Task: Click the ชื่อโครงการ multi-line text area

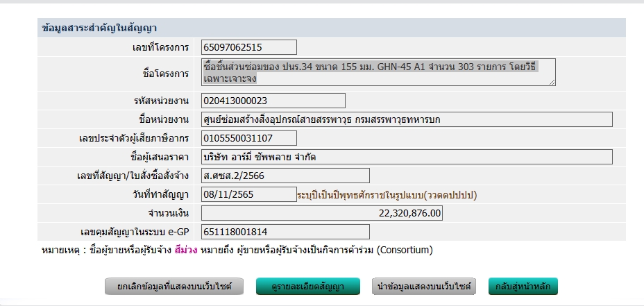Action: 378,73
